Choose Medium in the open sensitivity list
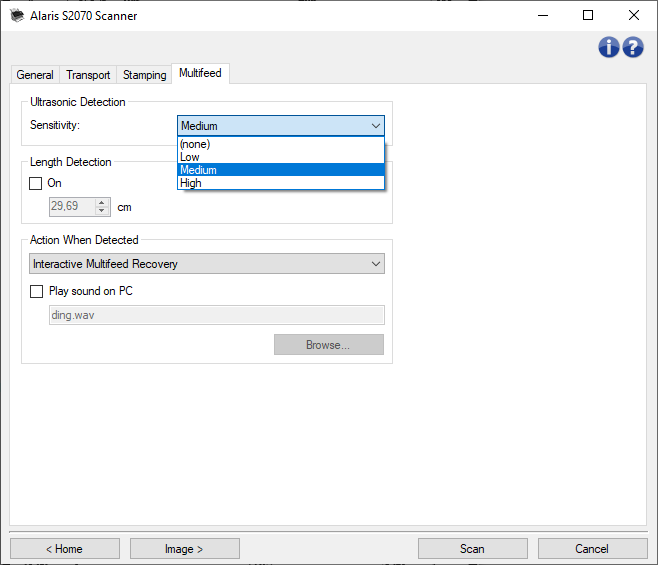 pyautogui.click(x=281, y=170)
